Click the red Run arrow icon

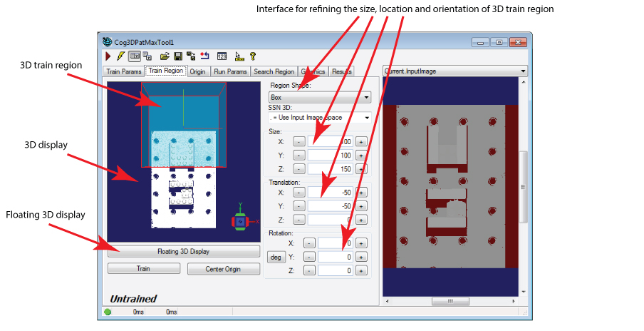108,56
